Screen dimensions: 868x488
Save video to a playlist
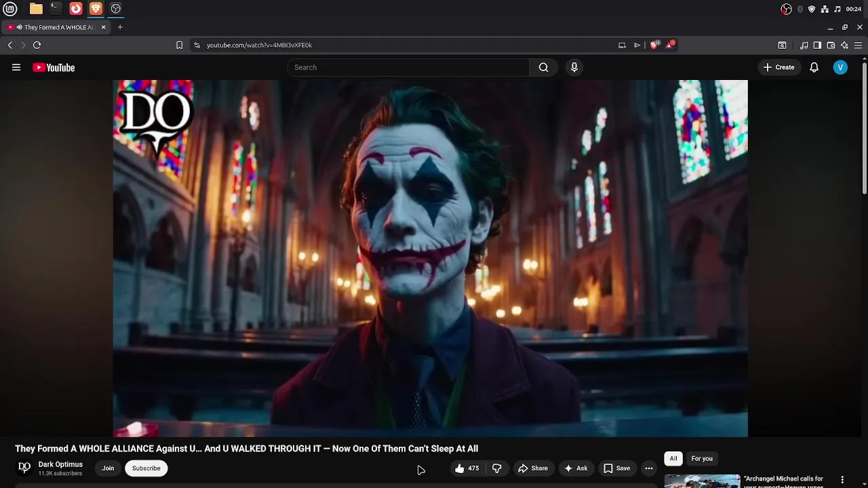(617, 468)
